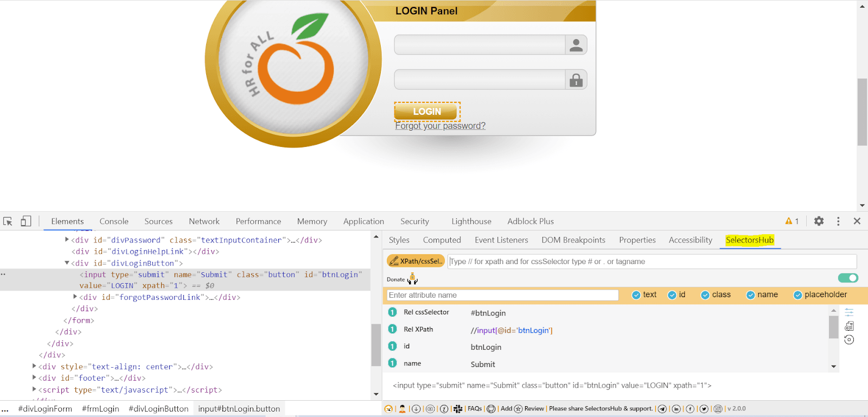Screen dimensions: 868x417
Task: Open the YouTube video icon in footer
Action: click(430, 409)
